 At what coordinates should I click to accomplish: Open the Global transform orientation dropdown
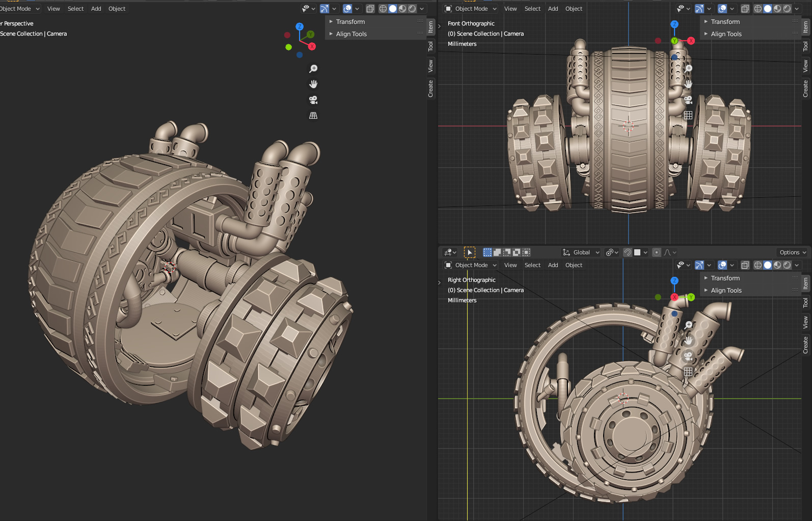[581, 252]
